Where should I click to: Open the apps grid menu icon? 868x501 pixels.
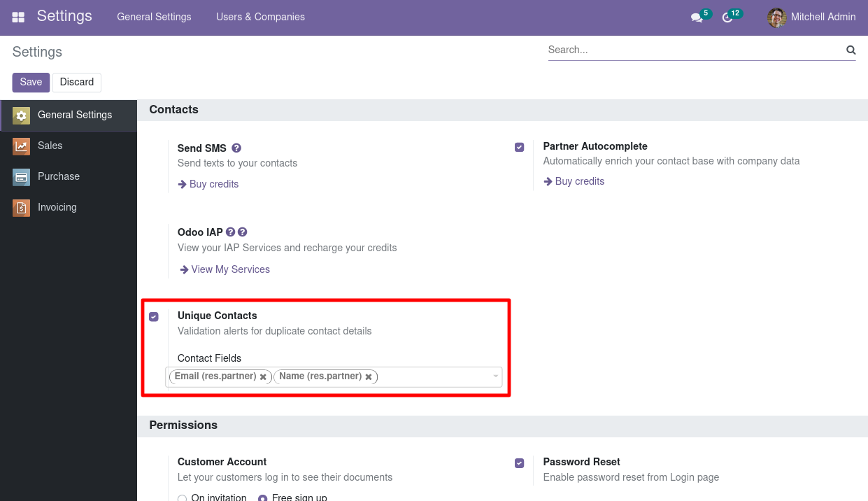(x=18, y=17)
